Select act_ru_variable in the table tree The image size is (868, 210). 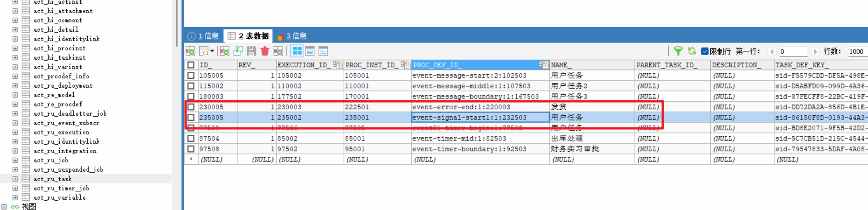coord(59,197)
